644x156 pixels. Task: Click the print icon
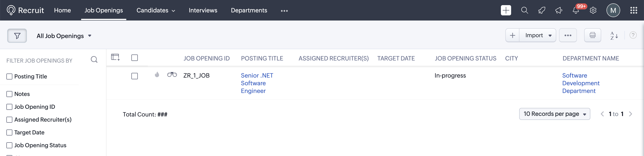point(592,35)
